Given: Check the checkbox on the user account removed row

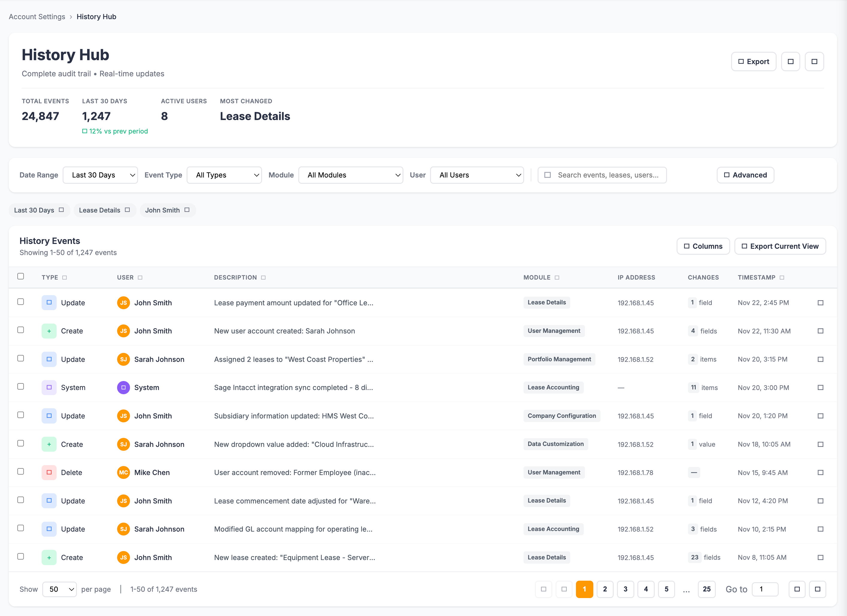Looking at the screenshot, I should click(x=21, y=471).
